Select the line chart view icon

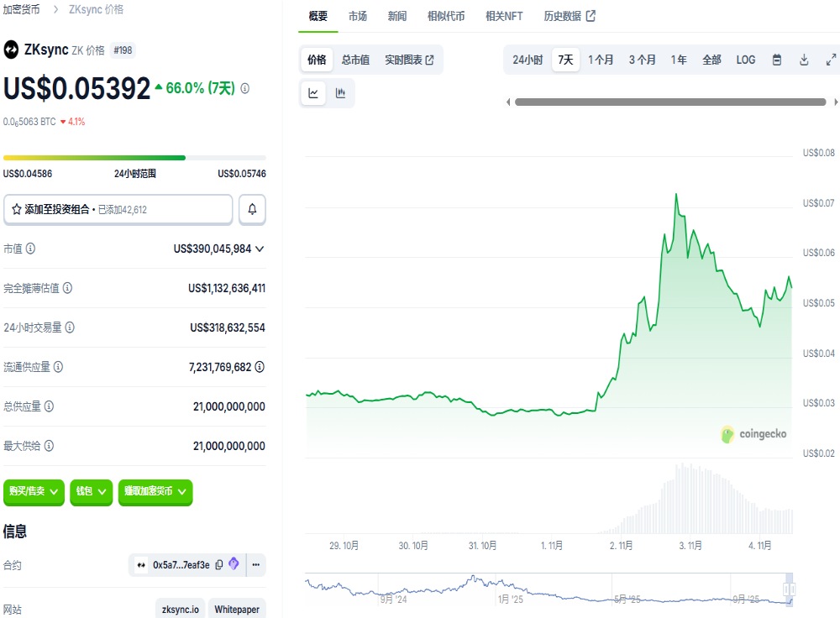[x=313, y=93]
